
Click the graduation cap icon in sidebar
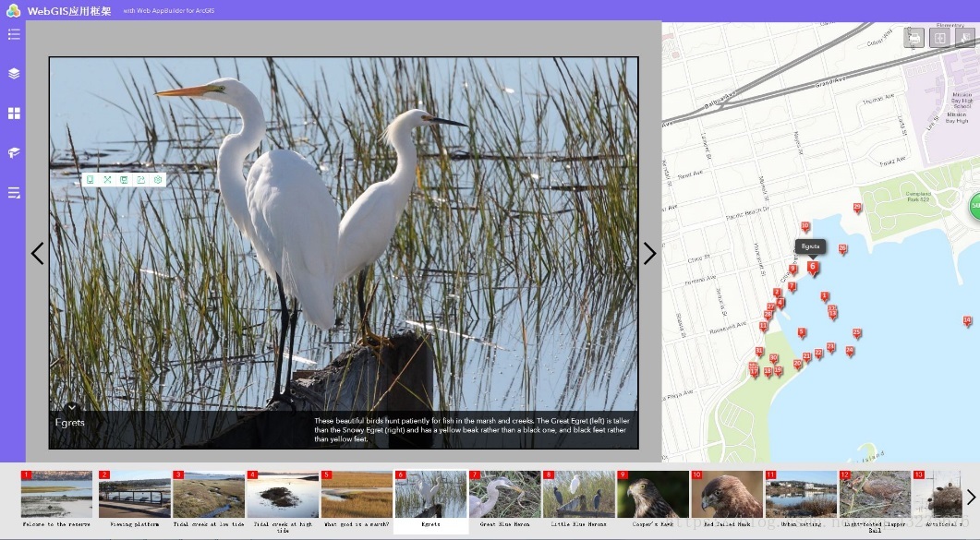point(14,153)
